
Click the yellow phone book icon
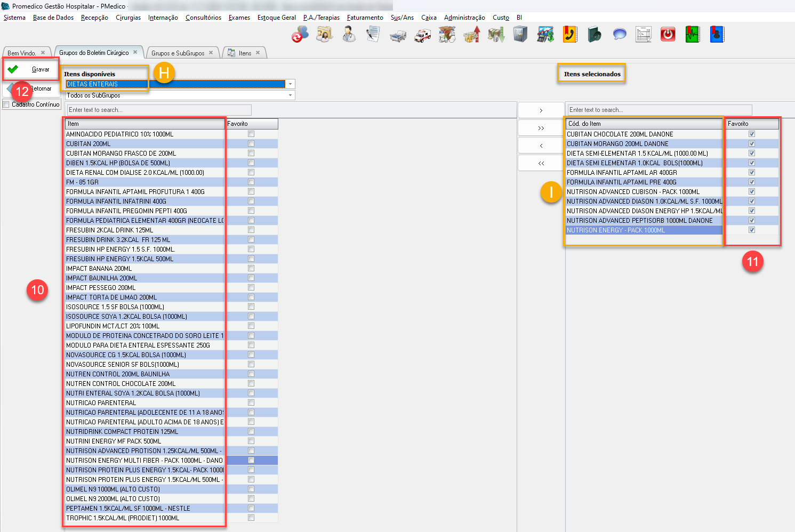click(x=570, y=35)
